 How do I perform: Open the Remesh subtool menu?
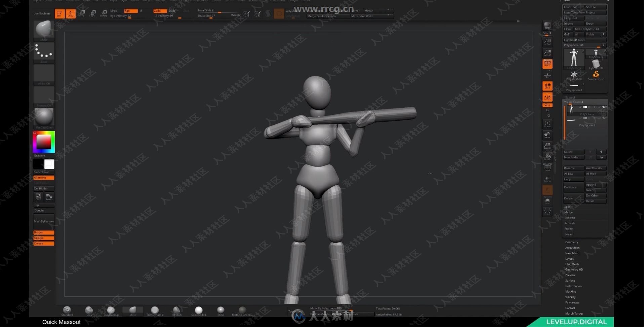[570, 223]
